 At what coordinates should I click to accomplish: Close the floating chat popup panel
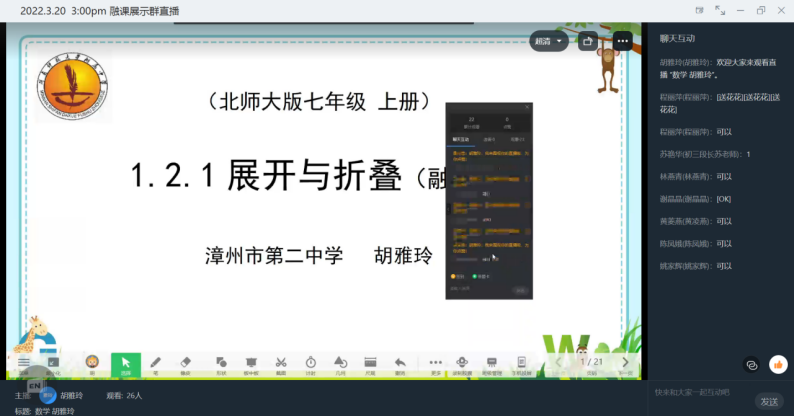pyautogui.click(x=527, y=107)
